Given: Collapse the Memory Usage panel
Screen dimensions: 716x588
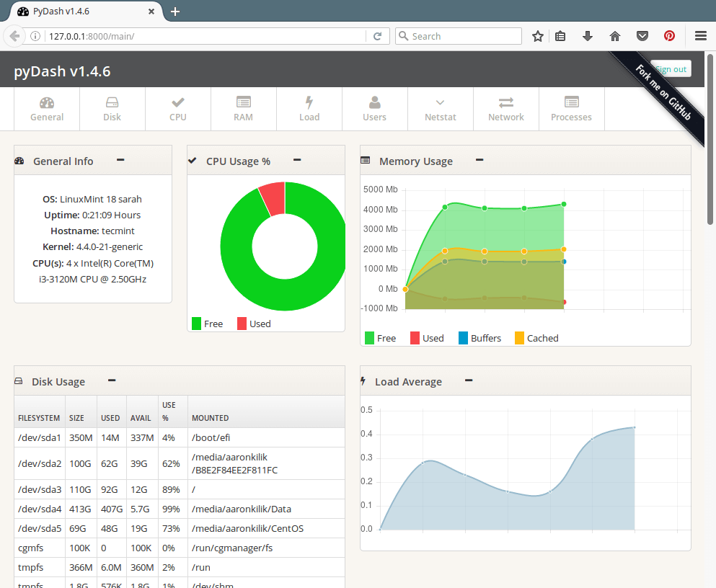Looking at the screenshot, I should click(479, 161).
